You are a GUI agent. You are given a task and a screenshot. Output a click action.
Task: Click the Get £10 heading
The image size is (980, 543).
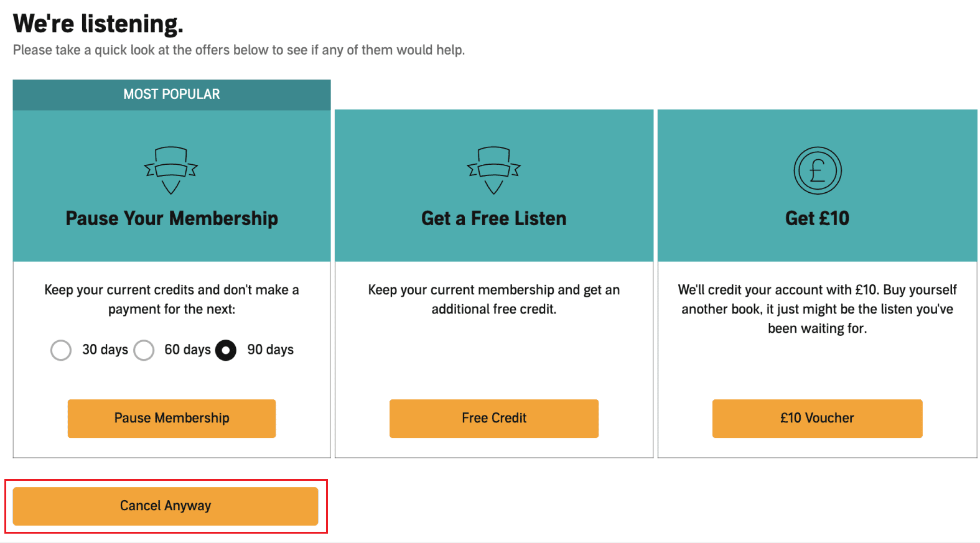(818, 219)
